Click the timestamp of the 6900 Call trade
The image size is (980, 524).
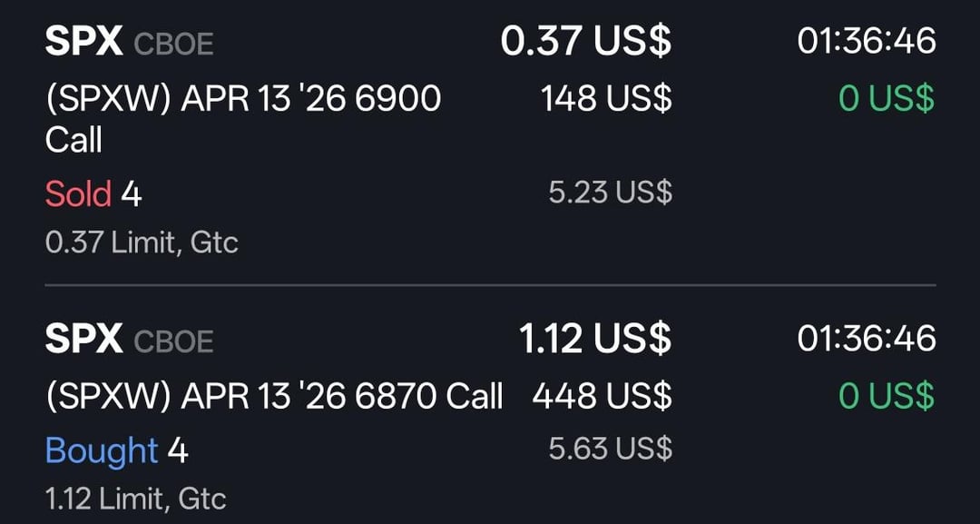coord(866,42)
